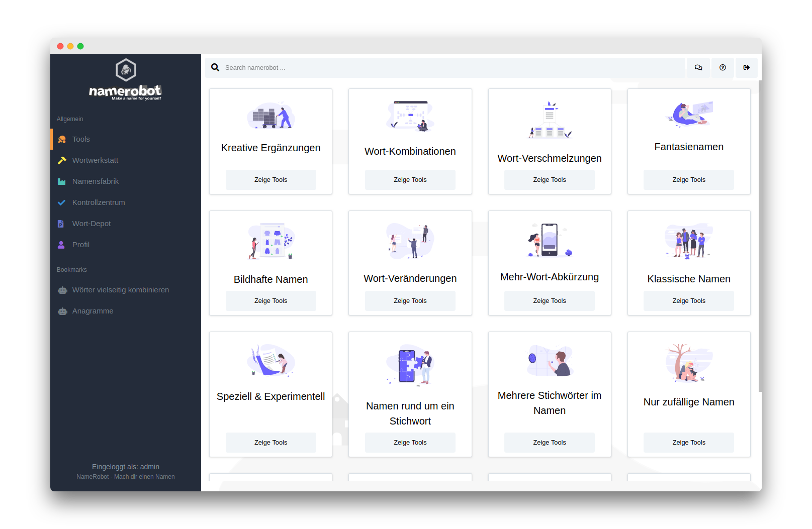Click the NameRobot logo in sidebar
Image resolution: width=812 pixels, height=529 pixels.
click(x=126, y=79)
